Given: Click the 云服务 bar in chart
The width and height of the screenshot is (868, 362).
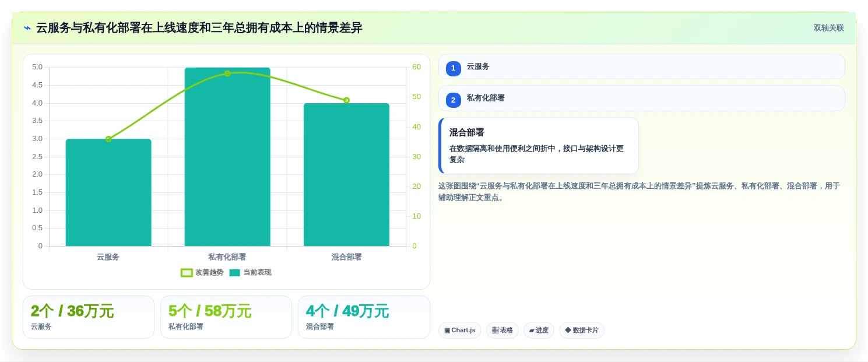Looking at the screenshot, I should pos(108,192).
